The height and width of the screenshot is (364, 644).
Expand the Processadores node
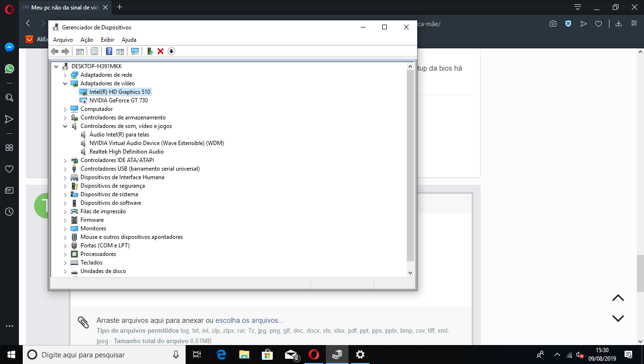point(65,254)
